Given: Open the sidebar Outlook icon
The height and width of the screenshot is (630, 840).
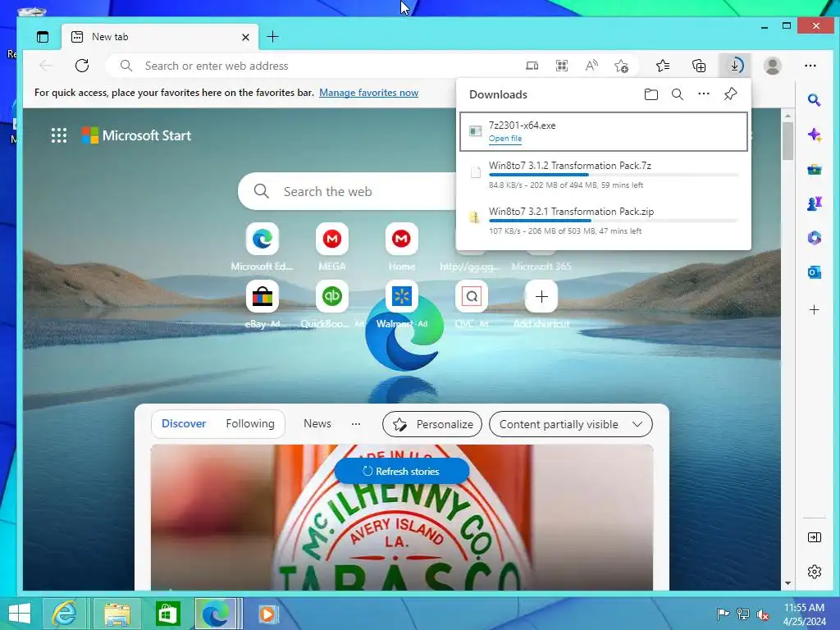Looking at the screenshot, I should tap(815, 272).
